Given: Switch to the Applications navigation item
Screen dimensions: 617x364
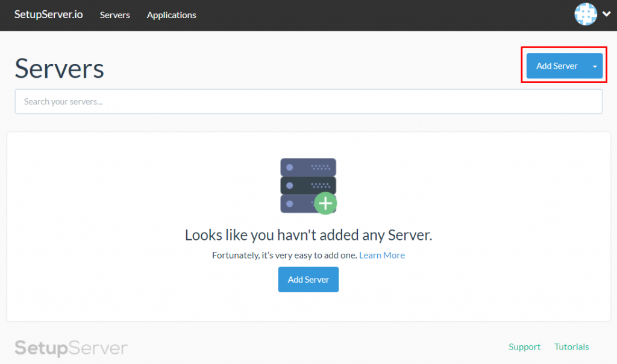Looking at the screenshot, I should [171, 15].
